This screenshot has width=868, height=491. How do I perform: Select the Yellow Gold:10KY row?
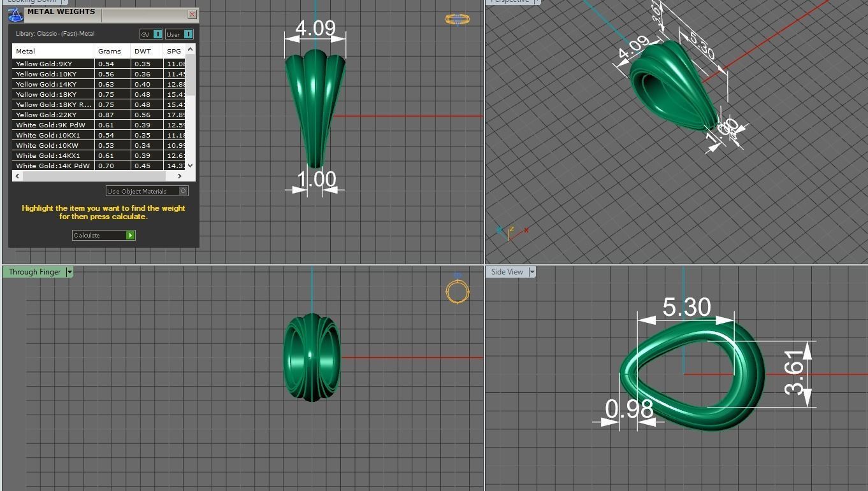click(99, 74)
